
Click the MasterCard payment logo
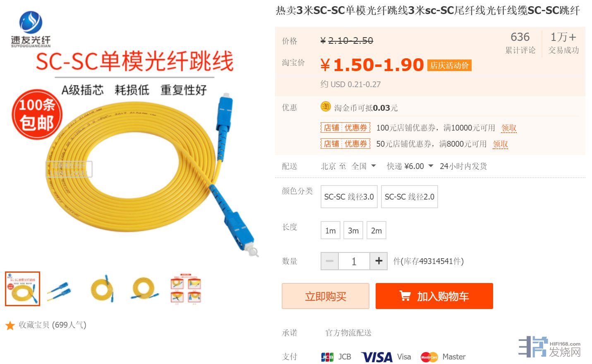pos(429,357)
